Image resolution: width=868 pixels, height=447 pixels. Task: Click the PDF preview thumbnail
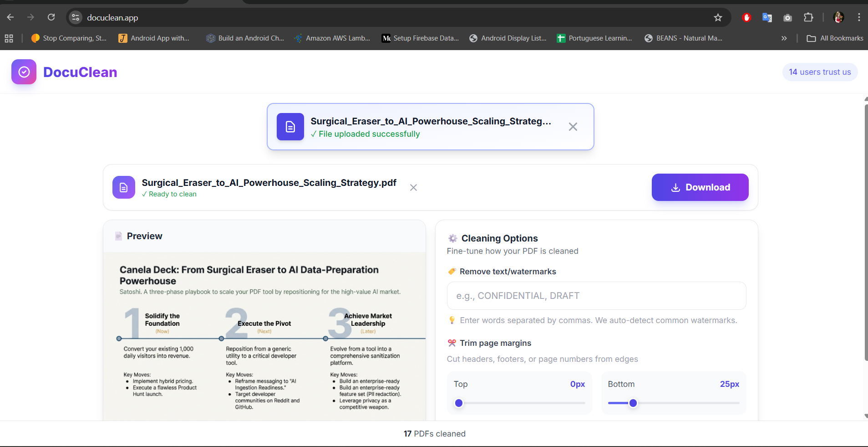pyautogui.click(x=264, y=336)
